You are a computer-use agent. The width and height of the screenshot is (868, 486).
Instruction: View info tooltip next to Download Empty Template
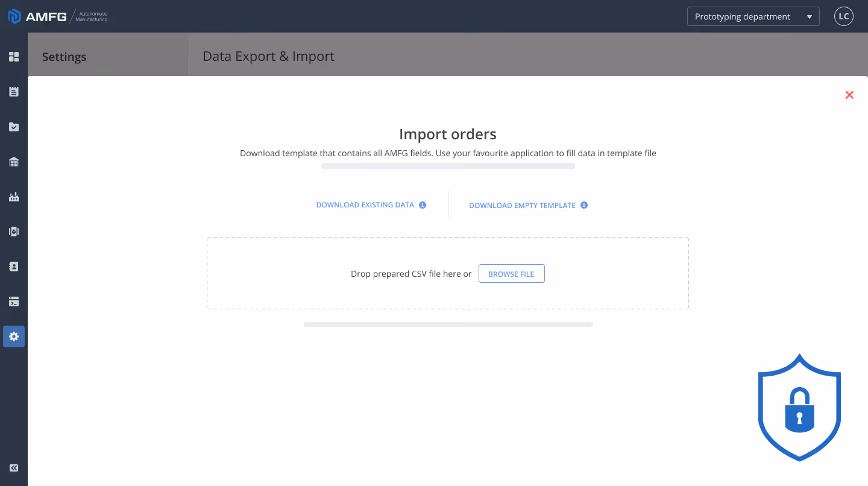(583, 205)
